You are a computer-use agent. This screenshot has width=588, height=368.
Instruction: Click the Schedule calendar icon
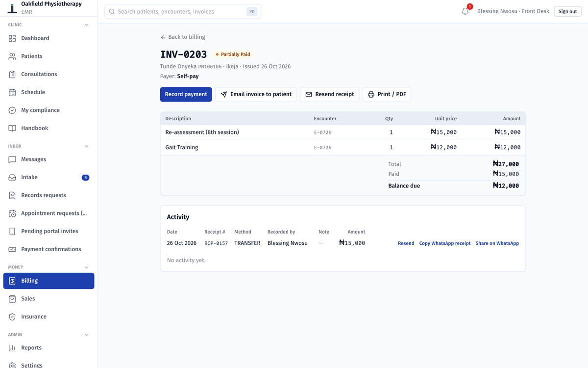12,92
